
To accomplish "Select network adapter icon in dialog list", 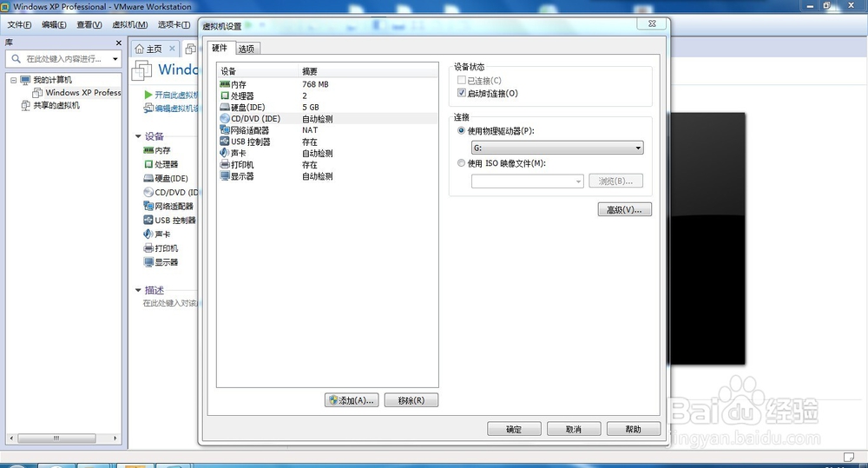I will coord(225,130).
